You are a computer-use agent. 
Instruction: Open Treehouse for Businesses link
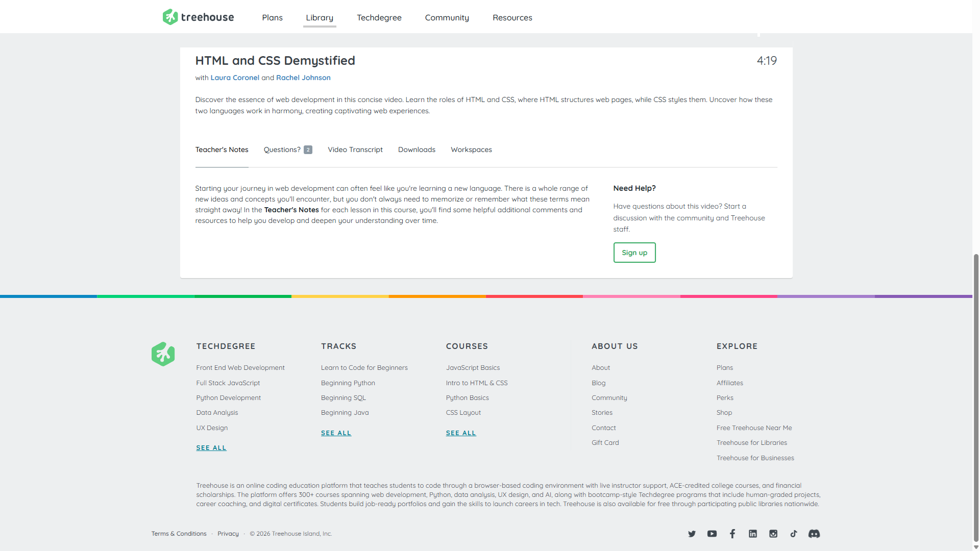coord(755,458)
